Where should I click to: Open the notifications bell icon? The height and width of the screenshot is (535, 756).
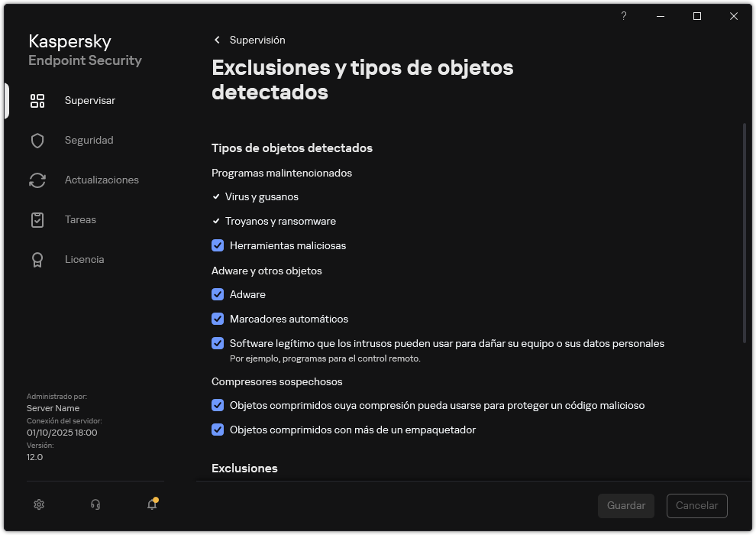coord(151,505)
